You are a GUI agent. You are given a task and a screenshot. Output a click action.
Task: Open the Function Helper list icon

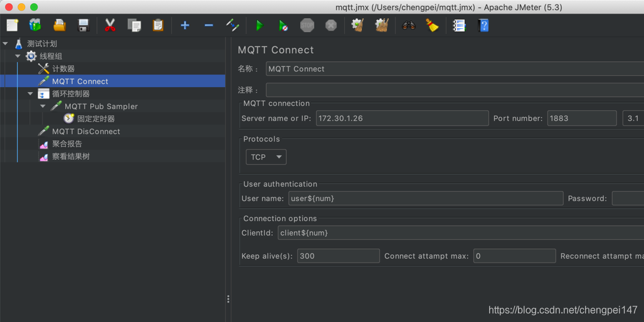click(459, 26)
